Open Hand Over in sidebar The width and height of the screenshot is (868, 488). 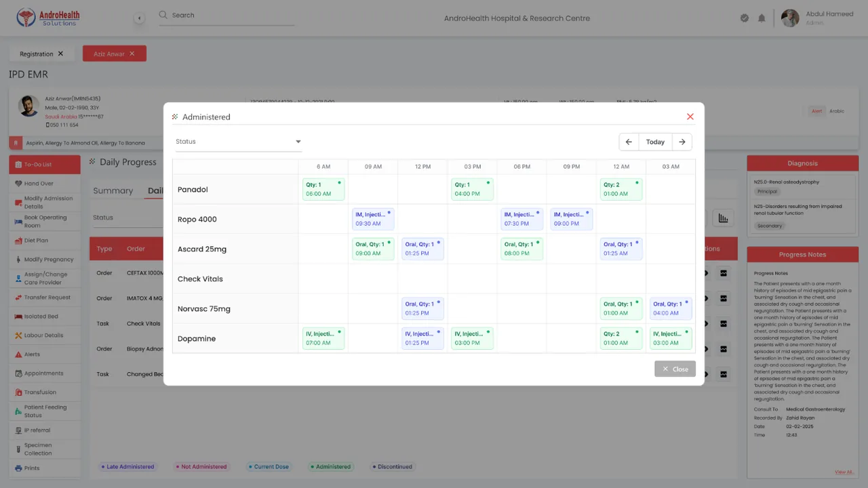pos(44,183)
